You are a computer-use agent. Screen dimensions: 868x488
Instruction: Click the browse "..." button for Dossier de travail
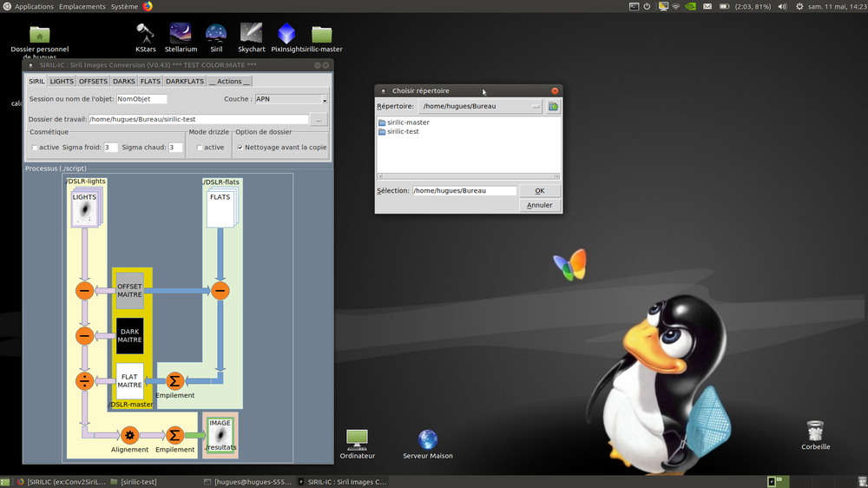point(319,120)
